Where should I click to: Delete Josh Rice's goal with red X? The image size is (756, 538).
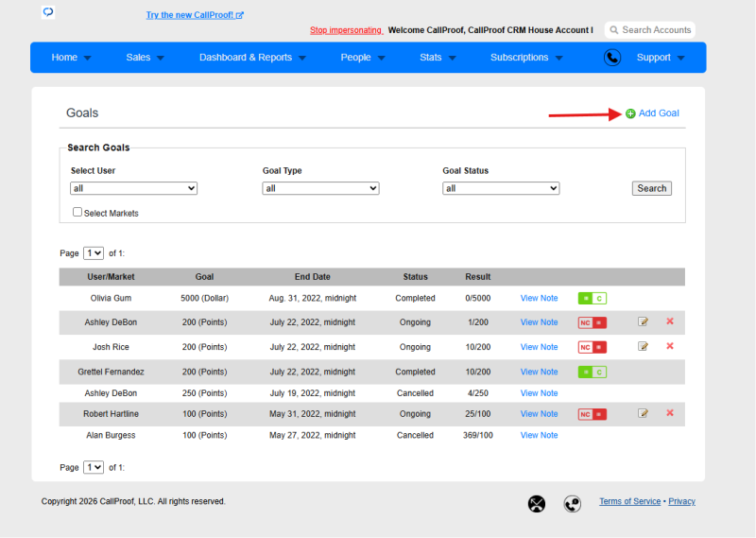tap(670, 346)
